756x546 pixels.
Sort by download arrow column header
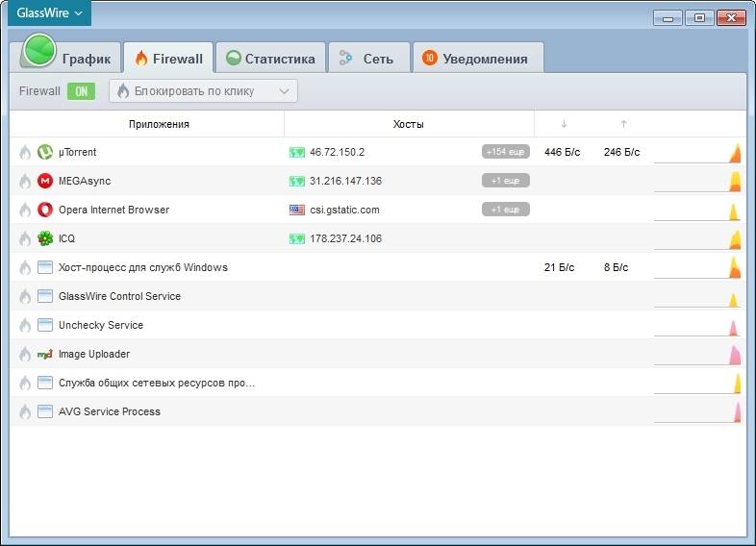point(564,124)
